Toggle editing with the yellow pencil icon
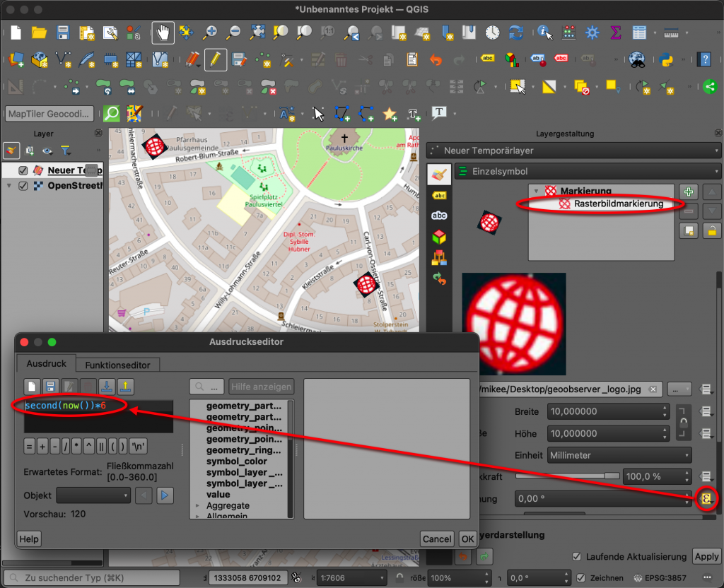 coord(215,59)
